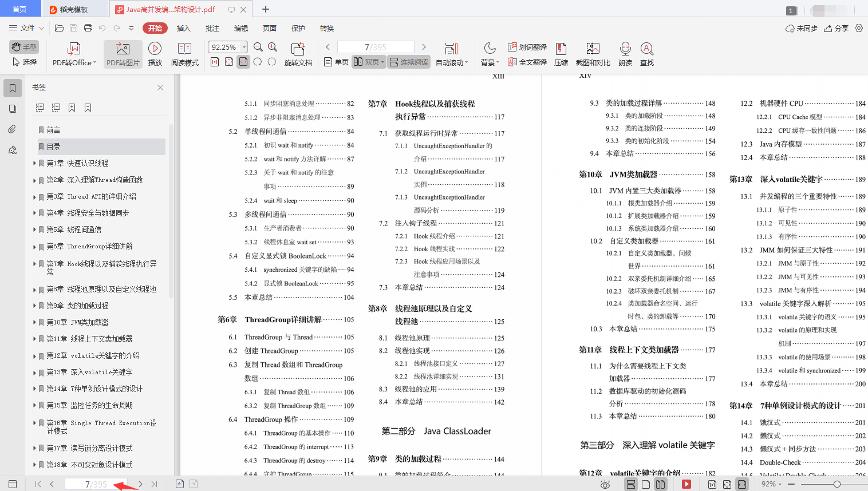Open bookmarks panel icon in left sidebar

click(x=13, y=88)
